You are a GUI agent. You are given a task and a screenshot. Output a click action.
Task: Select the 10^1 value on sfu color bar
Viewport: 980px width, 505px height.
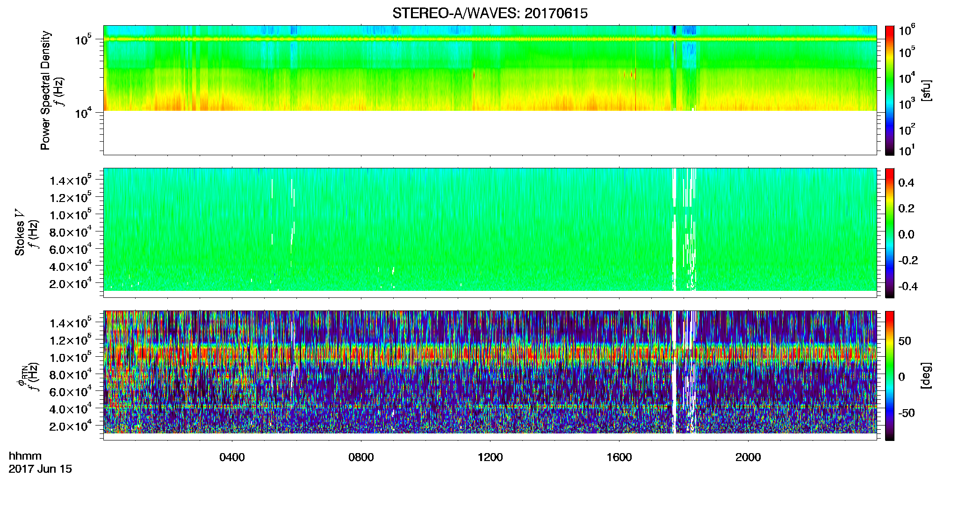click(907, 151)
